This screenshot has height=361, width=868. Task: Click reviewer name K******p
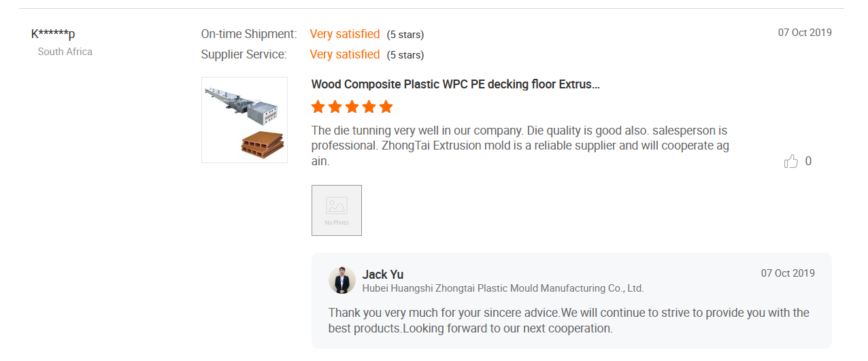click(53, 34)
